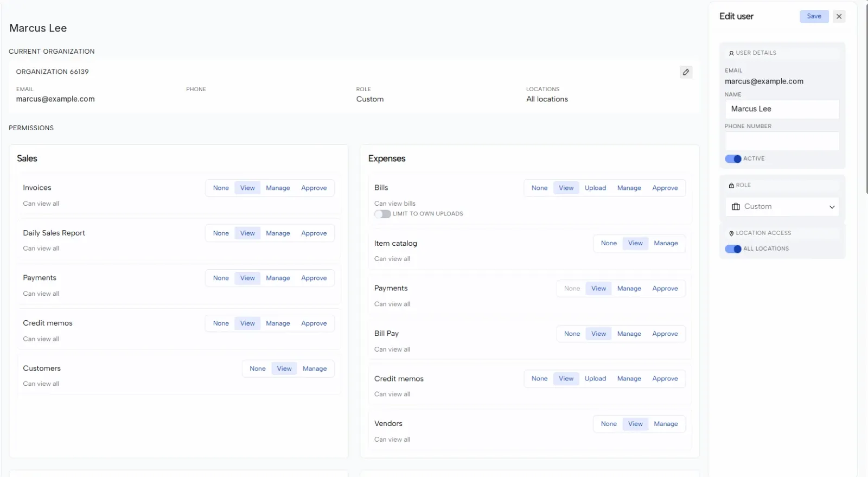Set Expenses Payments permission to Approve
The height and width of the screenshot is (477, 868).
tap(665, 289)
